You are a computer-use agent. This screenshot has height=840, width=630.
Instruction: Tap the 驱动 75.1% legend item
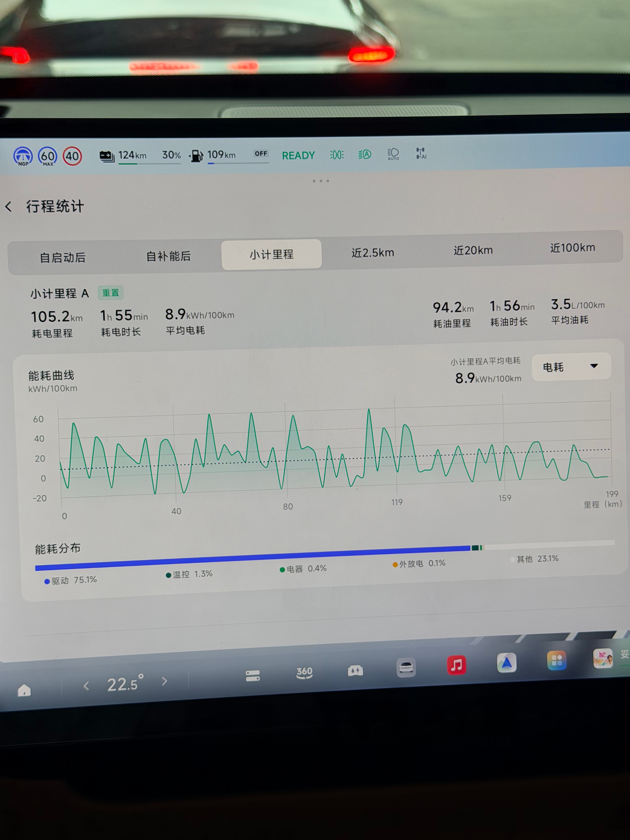click(x=71, y=581)
